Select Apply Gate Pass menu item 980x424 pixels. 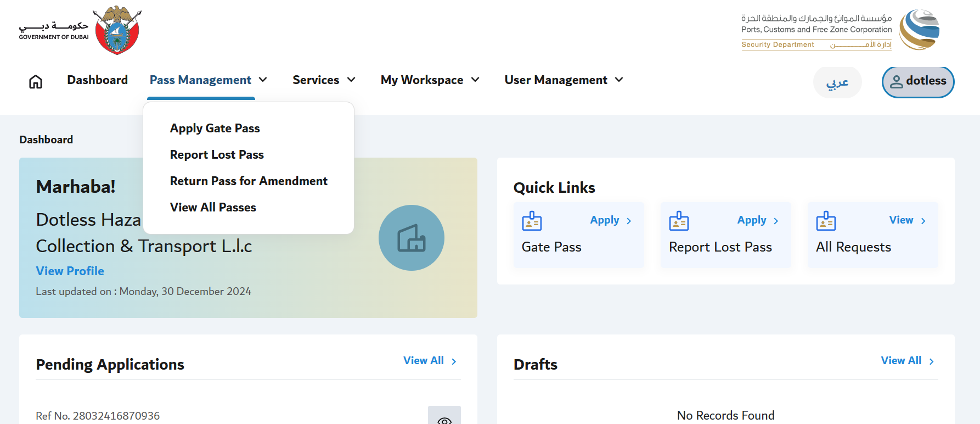click(x=215, y=129)
